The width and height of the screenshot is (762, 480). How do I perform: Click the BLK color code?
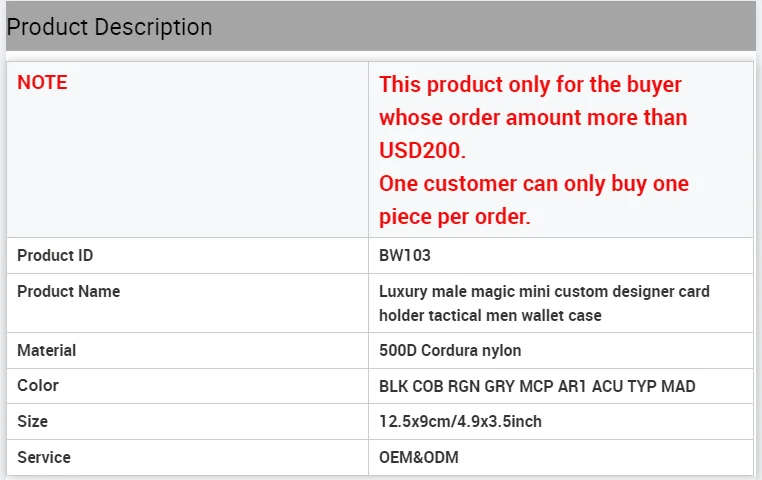[x=395, y=386]
